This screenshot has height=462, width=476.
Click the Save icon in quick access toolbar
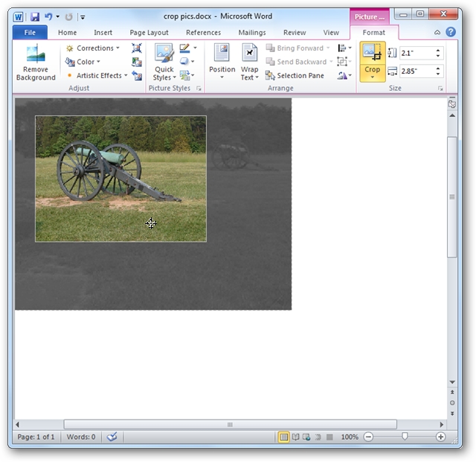pos(35,16)
